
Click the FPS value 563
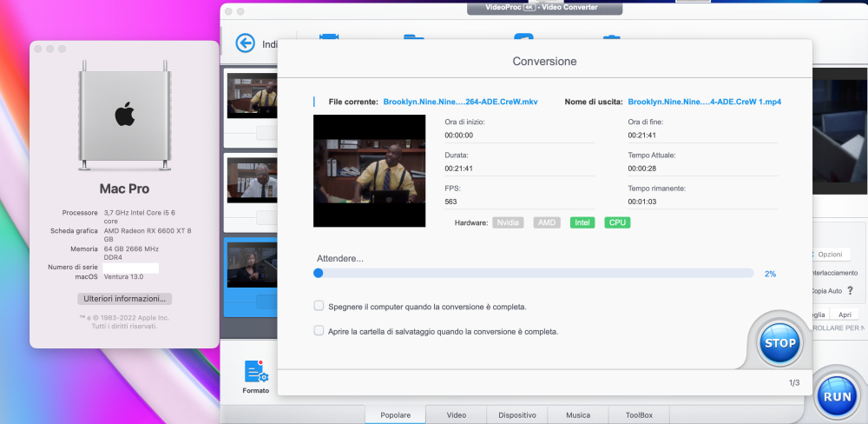450,202
